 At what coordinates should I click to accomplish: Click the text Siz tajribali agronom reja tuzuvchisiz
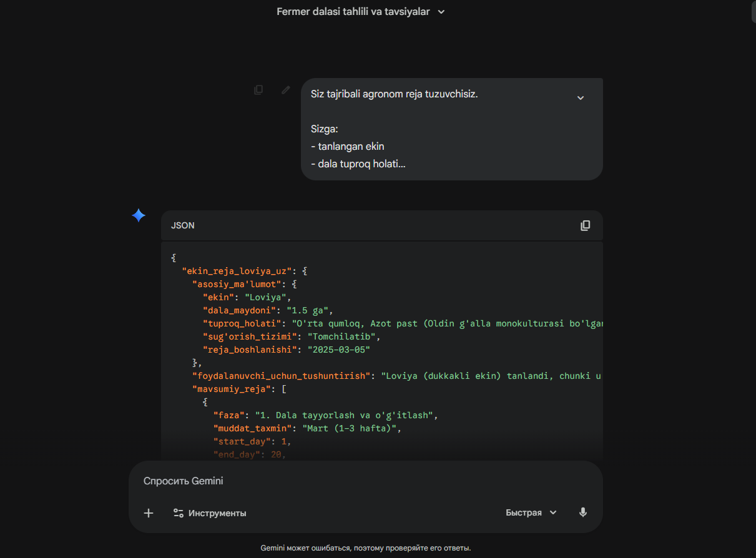pyautogui.click(x=394, y=94)
